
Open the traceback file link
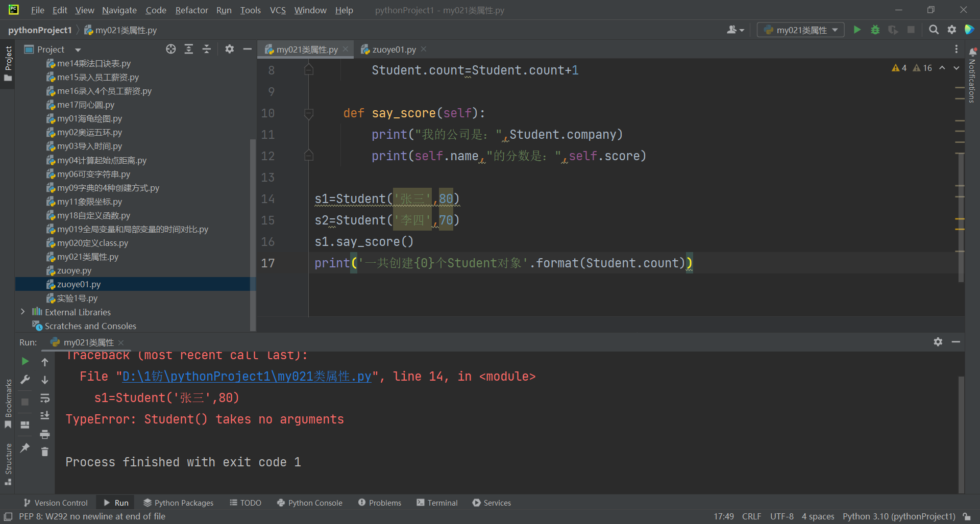click(247, 377)
